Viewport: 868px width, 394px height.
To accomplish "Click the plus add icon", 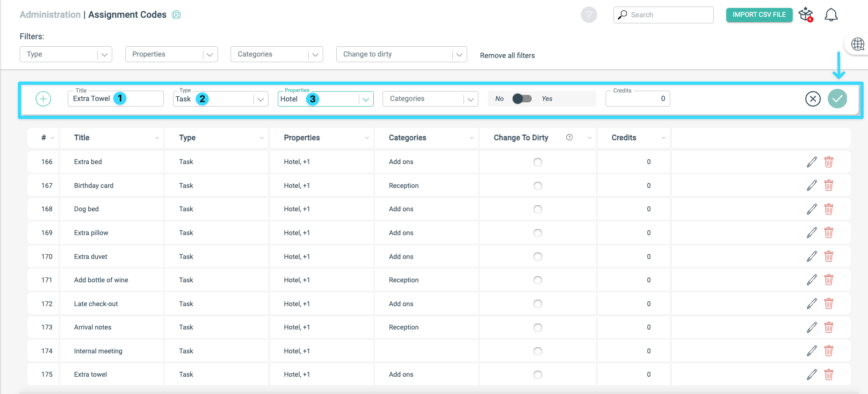I will click(43, 99).
